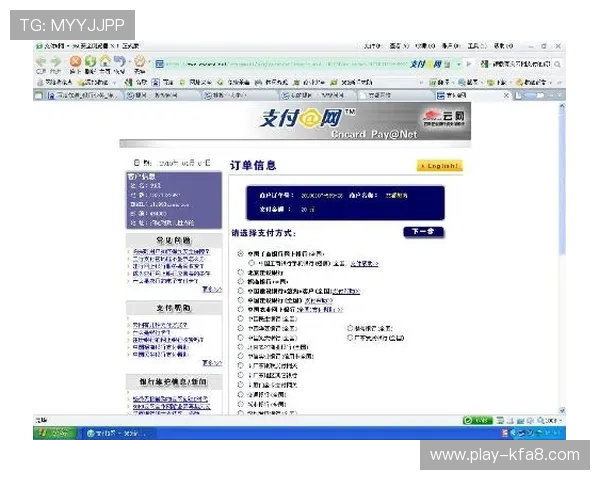This screenshot has width=600, height=480.
Task: Open 查看(V) menu
Action: coord(399,46)
